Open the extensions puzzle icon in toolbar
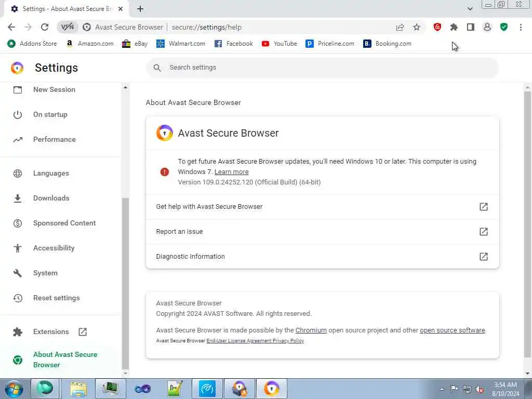The height and width of the screenshot is (399, 532). point(454,27)
